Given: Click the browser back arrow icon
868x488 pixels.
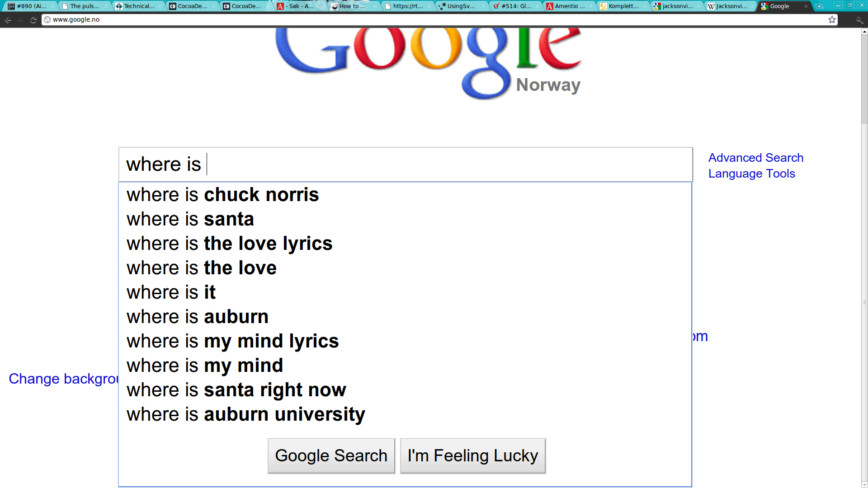Looking at the screenshot, I should 8,20.
